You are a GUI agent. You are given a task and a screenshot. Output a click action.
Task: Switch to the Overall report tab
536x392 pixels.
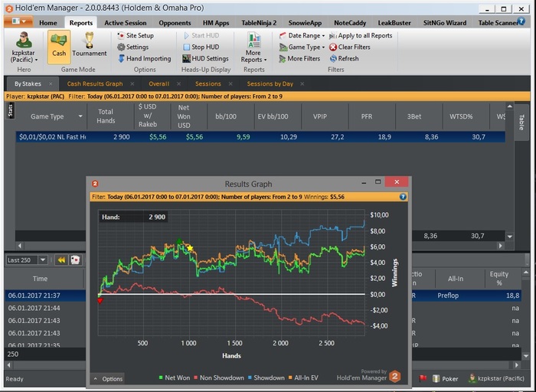(159, 83)
